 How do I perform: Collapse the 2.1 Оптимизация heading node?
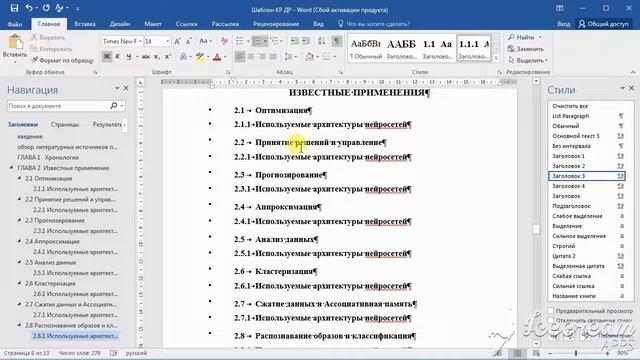click(19, 178)
